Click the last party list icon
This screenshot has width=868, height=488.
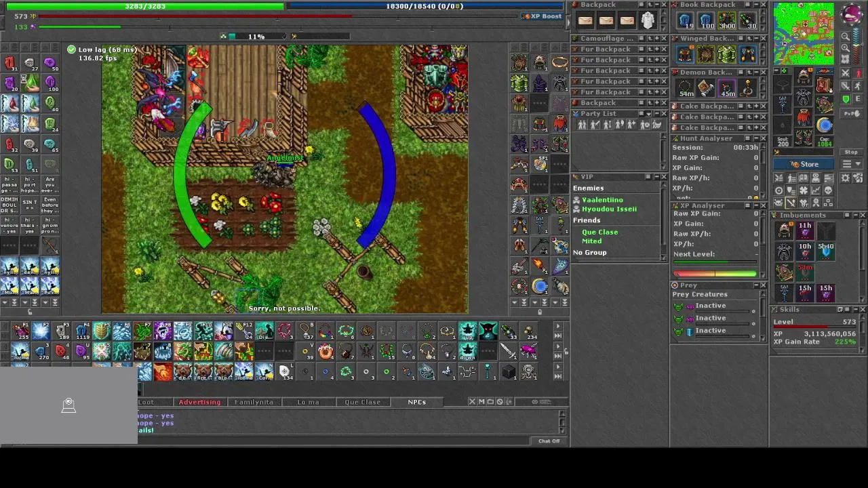656,125
